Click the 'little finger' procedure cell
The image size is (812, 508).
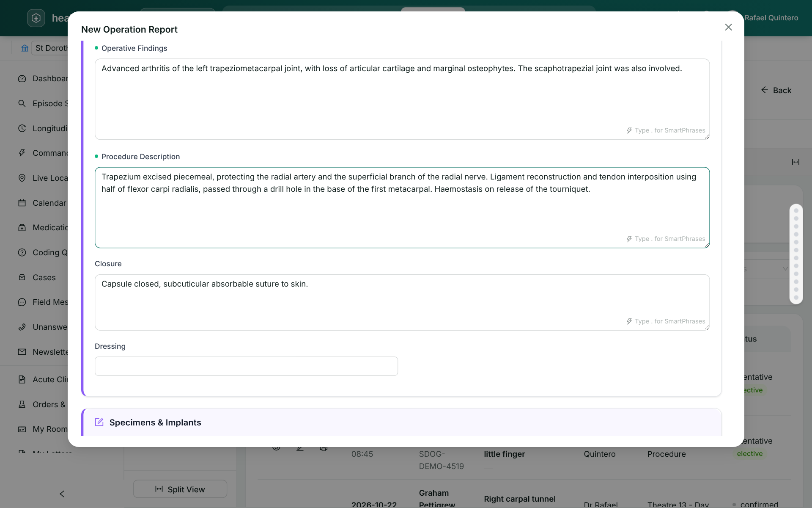[504, 454]
